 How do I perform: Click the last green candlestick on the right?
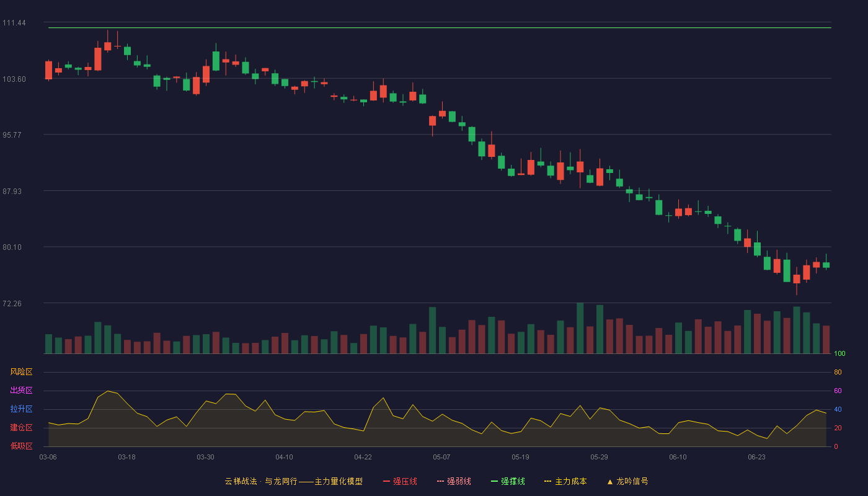click(826, 265)
